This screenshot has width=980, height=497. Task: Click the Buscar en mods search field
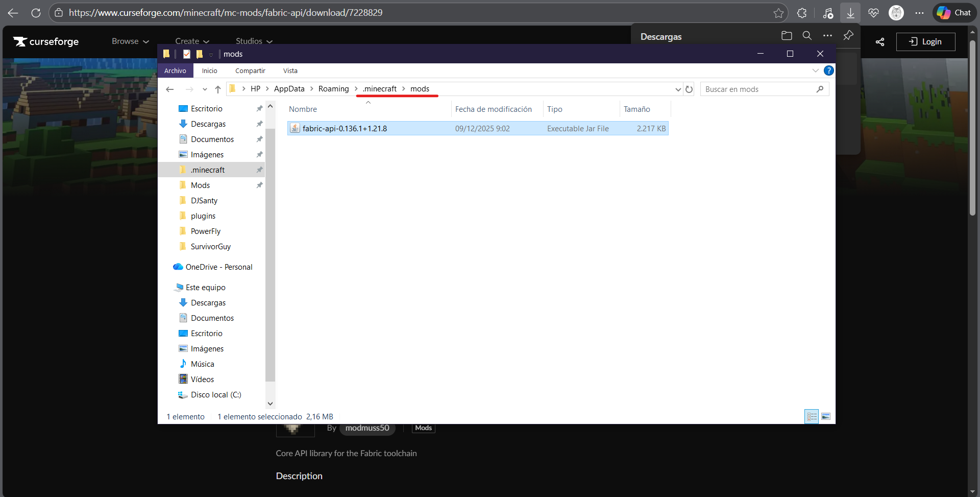click(758, 89)
